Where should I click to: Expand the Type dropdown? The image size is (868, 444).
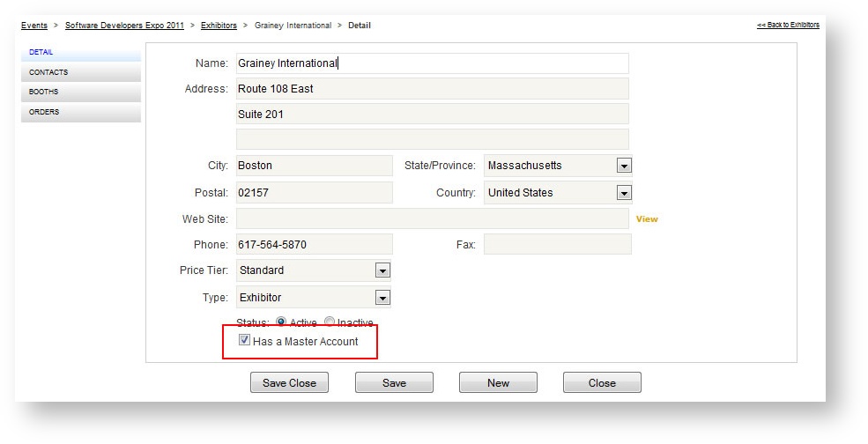click(382, 298)
